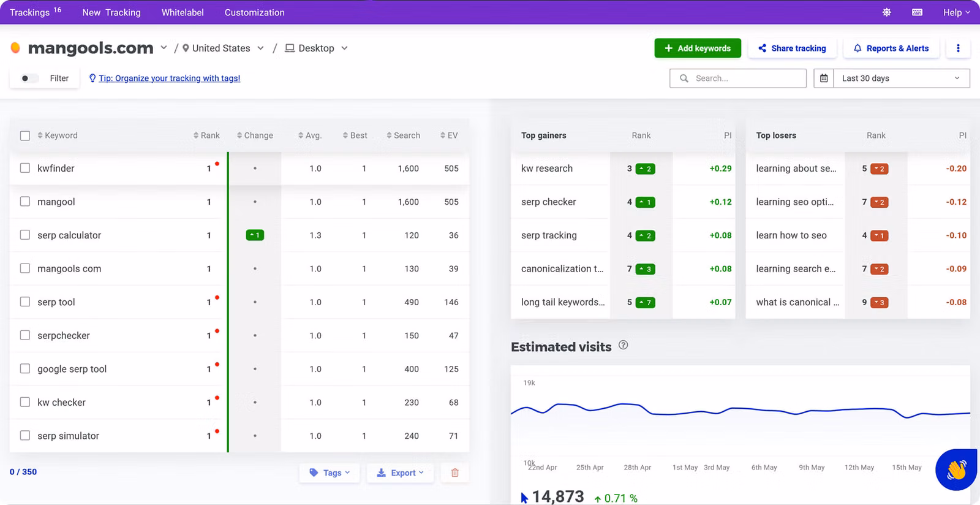Open the organize tracking with tags tip link
Image resolution: width=980 pixels, height=505 pixels.
[x=169, y=78]
